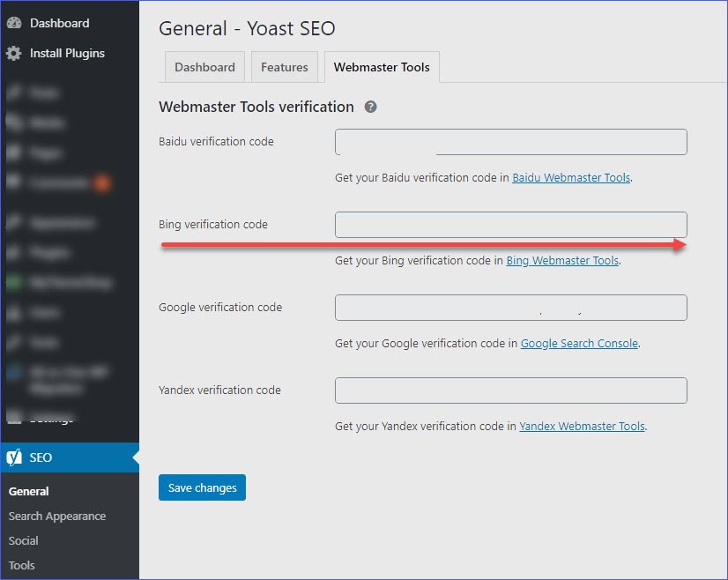Open the Google Search Console link
728x580 pixels.
[x=579, y=343]
